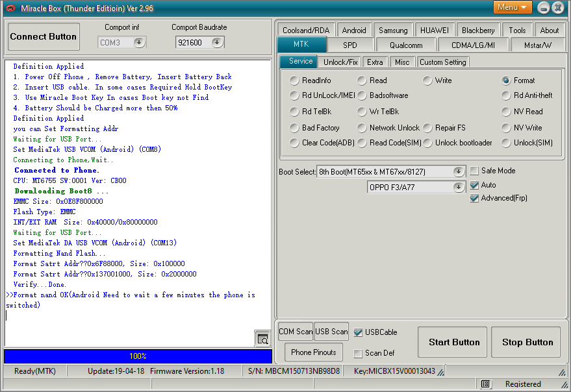571x392 pixels.
Task: Switch to the Coolsand/RDA tab
Action: click(306, 31)
